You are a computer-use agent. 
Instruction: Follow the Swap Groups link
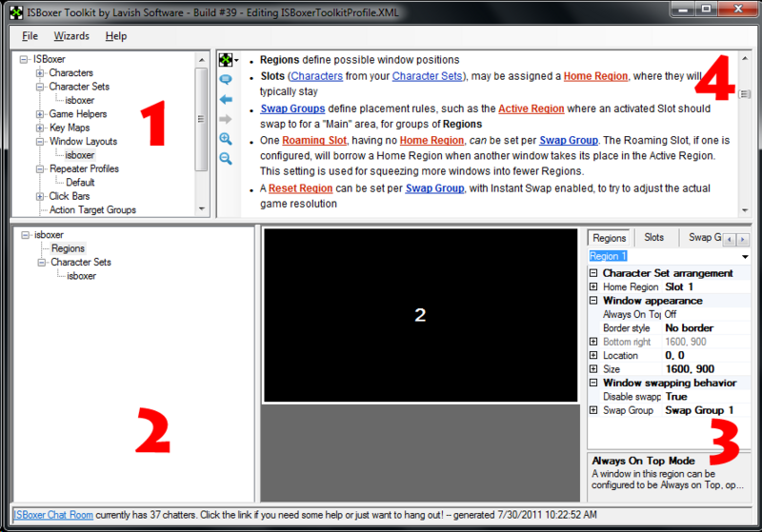[x=292, y=108]
